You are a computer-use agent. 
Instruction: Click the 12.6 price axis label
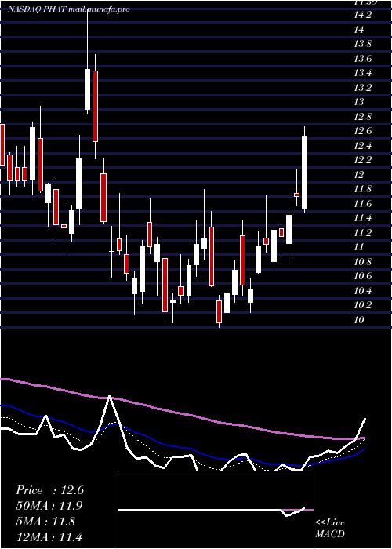362,131
